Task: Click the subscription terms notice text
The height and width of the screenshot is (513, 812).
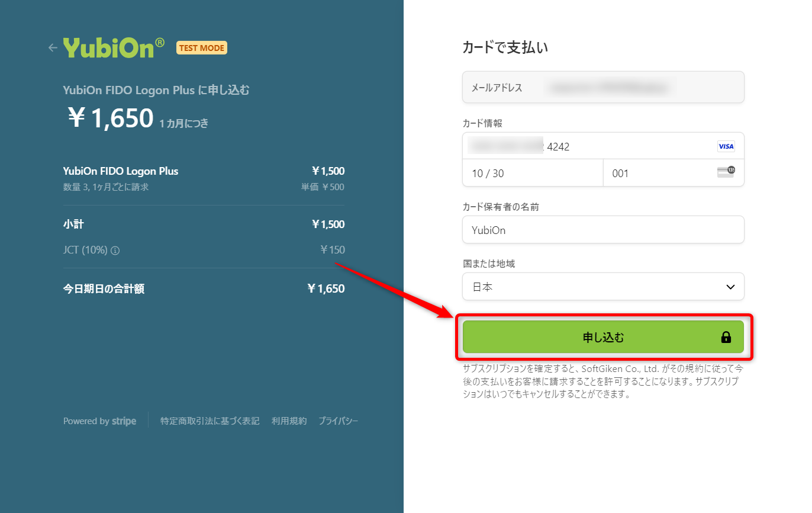Action: (x=602, y=381)
